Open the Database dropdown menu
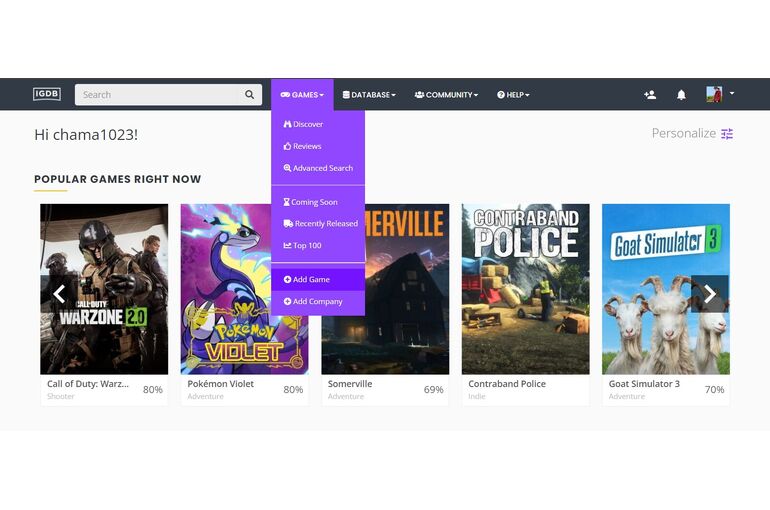The image size is (770, 510). pyautogui.click(x=369, y=95)
